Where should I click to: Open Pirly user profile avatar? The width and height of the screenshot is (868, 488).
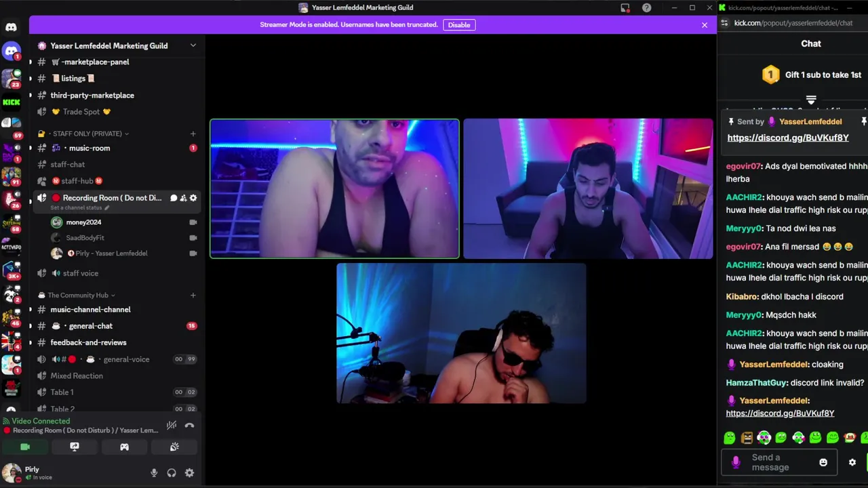(x=11, y=473)
